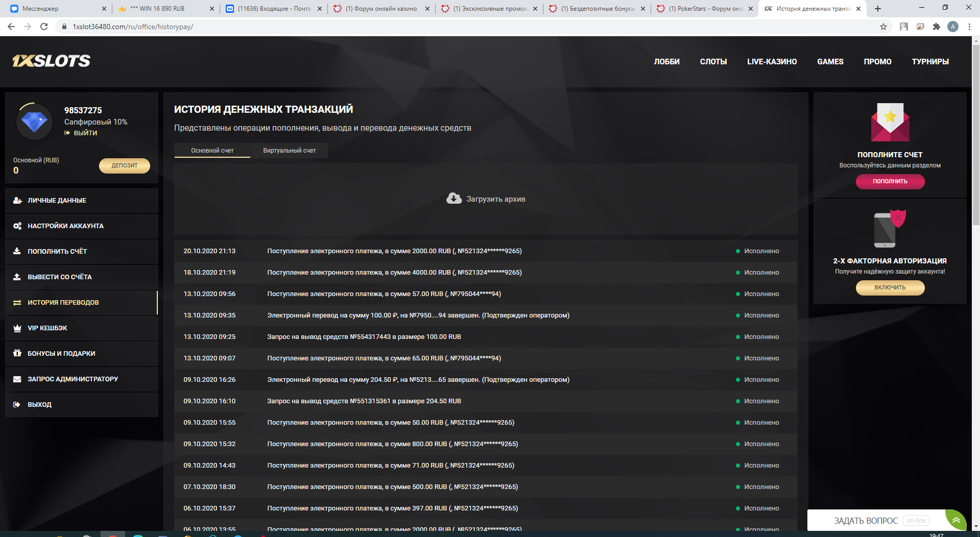
Task: Select the 204.50 ₽ transfer completed row
Action: point(486,380)
